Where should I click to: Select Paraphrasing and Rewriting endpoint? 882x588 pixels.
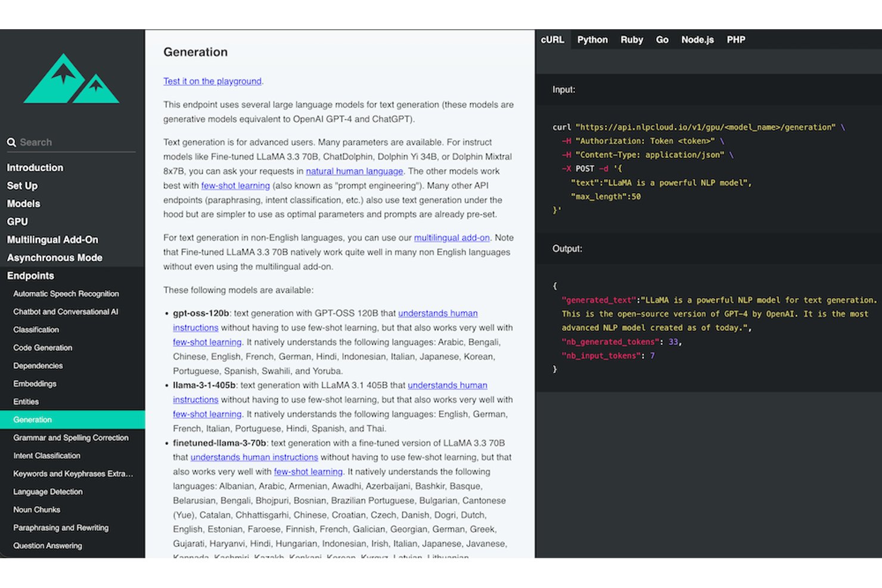point(61,528)
